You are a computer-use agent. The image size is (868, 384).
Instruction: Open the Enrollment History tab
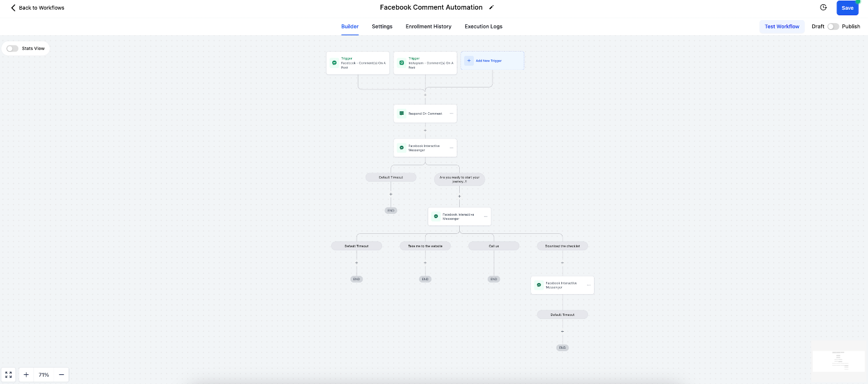pyautogui.click(x=428, y=26)
